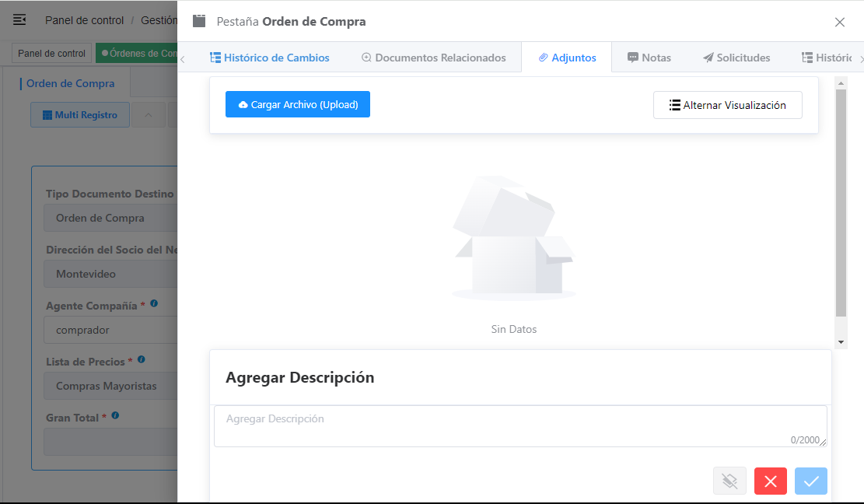Click the Multi Registro button
864x504 pixels.
pos(79,115)
